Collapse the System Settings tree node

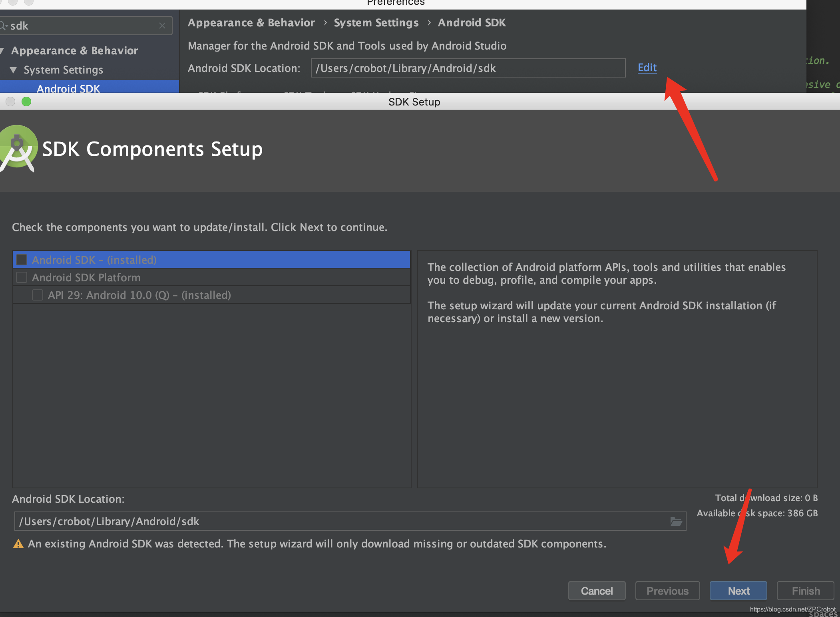[13, 70]
